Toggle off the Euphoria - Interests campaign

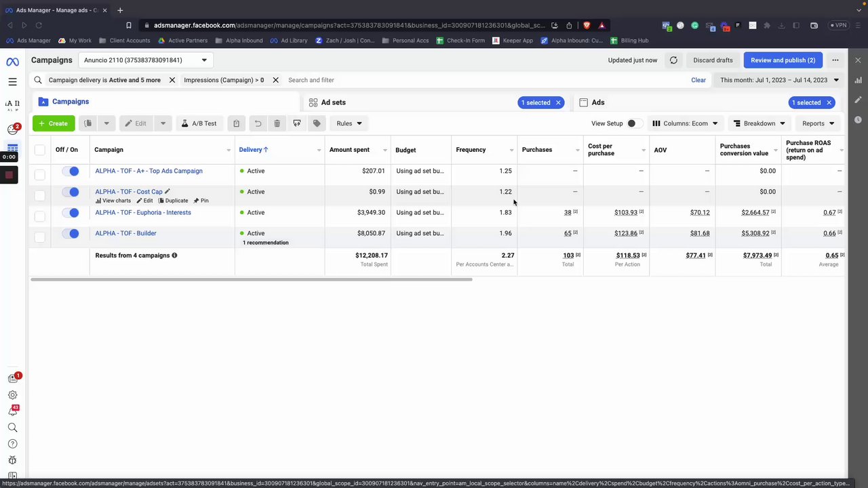[x=71, y=213]
